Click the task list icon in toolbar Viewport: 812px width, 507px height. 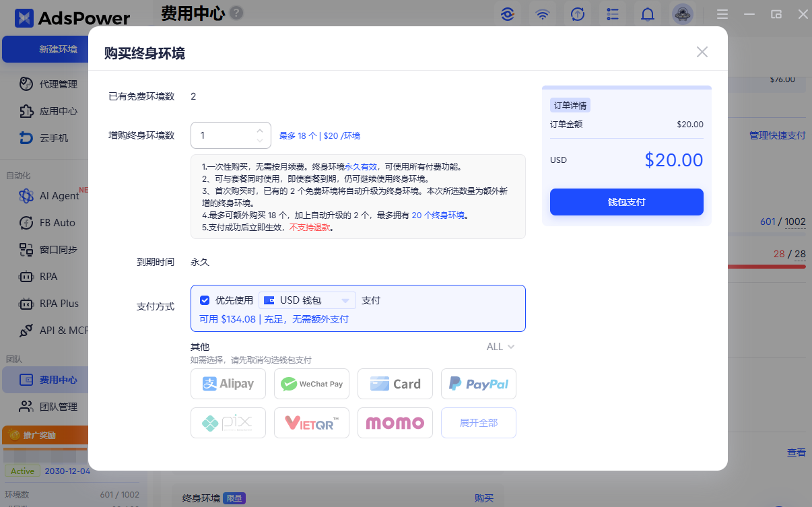(612, 14)
